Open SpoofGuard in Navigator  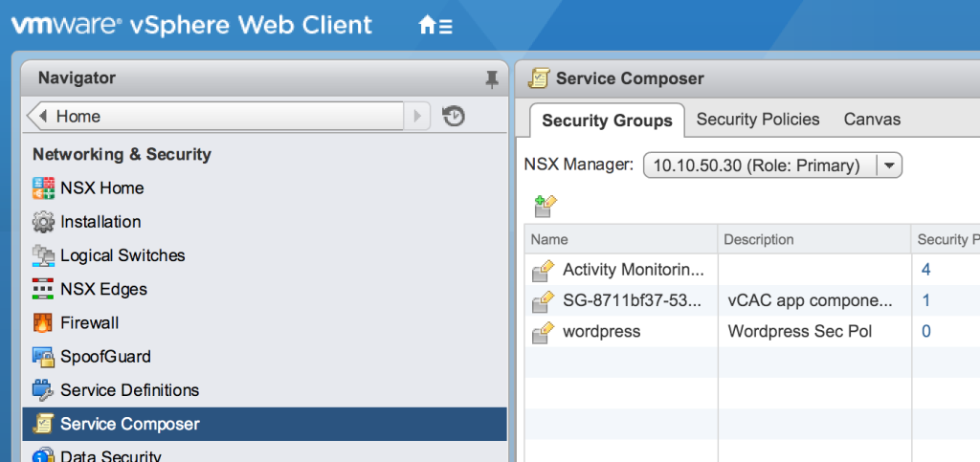pos(105,357)
